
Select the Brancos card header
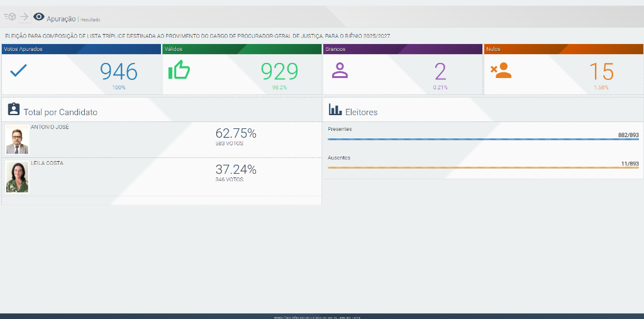pos(402,48)
